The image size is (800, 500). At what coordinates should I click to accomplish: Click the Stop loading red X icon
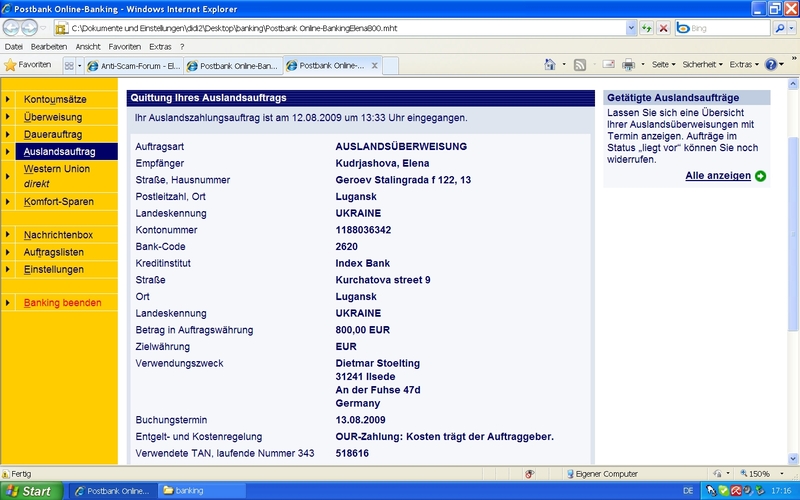point(663,28)
